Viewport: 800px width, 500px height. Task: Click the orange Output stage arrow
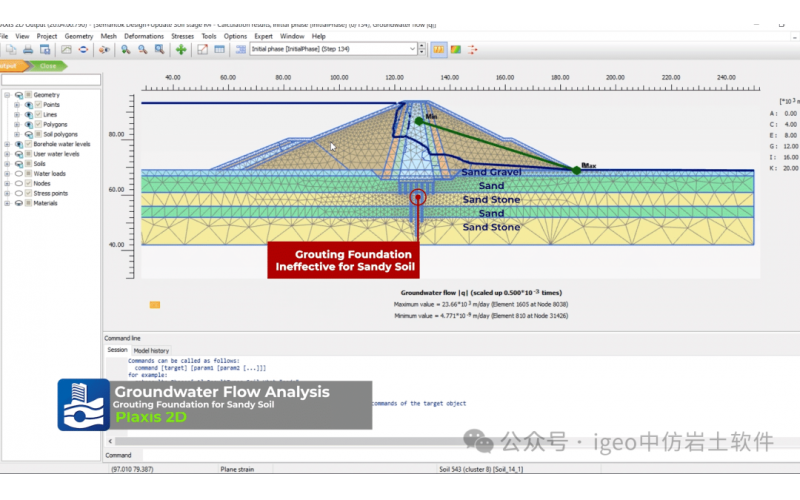pos(14,66)
